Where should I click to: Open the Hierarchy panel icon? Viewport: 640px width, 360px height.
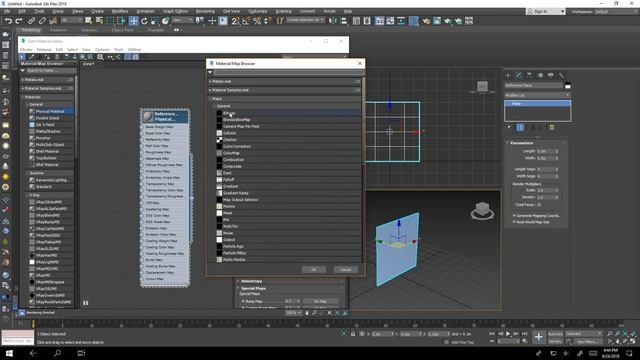coord(529,75)
